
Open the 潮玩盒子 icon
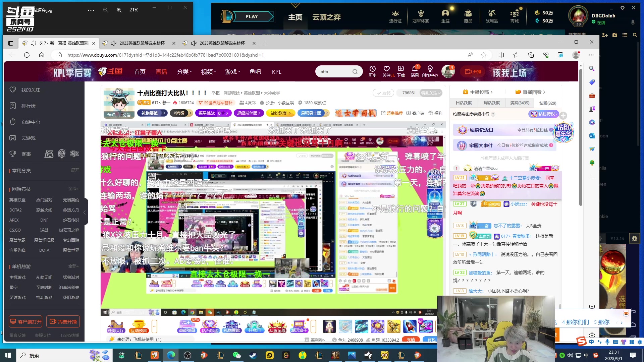(299, 326)
